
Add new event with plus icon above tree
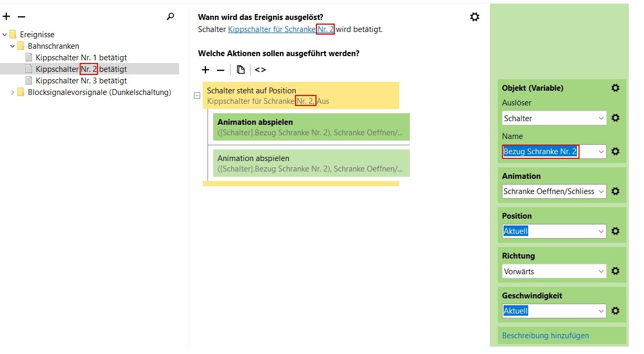[6, 17]
